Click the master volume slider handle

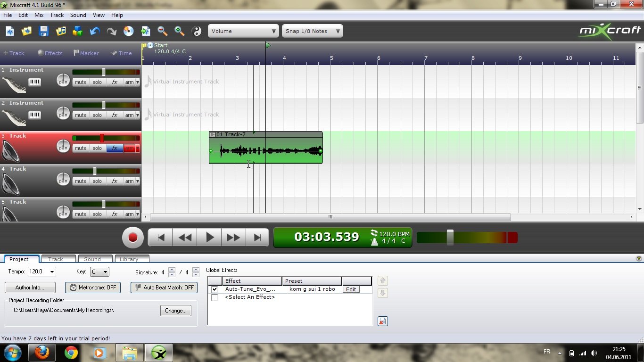click(450, 237)
